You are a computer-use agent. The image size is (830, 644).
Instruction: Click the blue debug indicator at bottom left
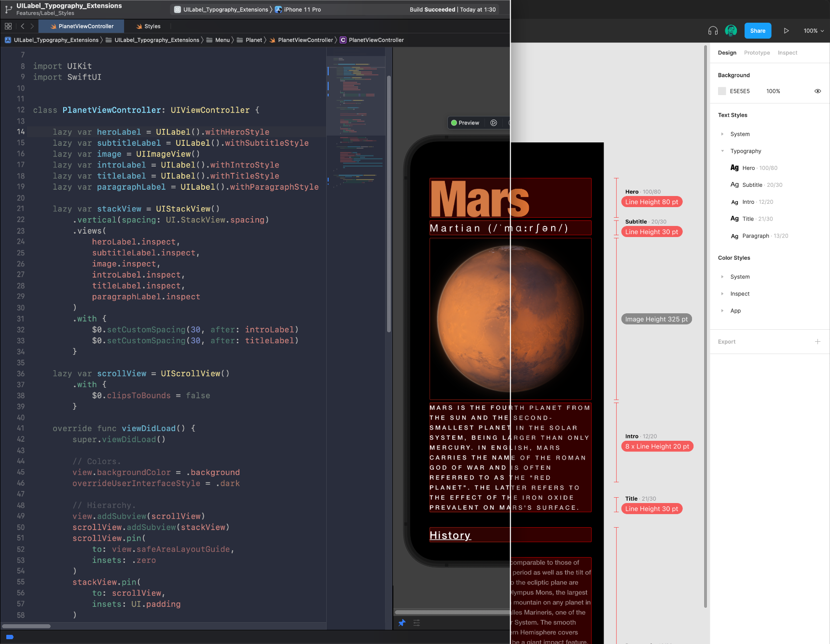tap(10, 637)
